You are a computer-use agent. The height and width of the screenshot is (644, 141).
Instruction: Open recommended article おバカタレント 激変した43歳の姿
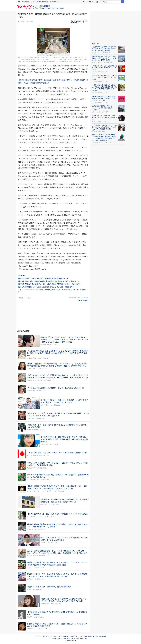64,401
